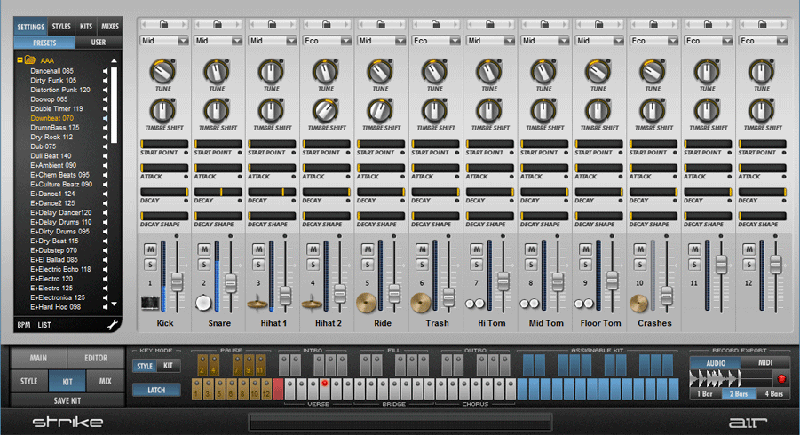This screenshot has height=435, width=800.
Task: Click the Hihat 2 Timbre Shift knob
Action: pyautogui.click(x=326, y=110)
